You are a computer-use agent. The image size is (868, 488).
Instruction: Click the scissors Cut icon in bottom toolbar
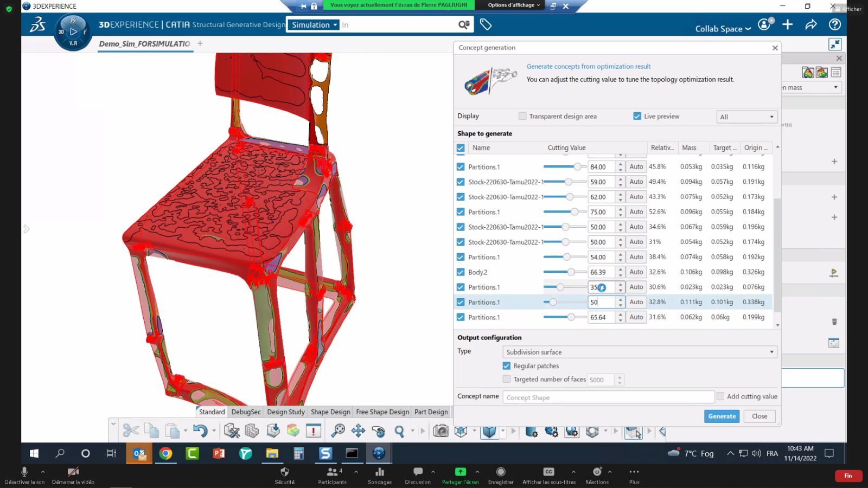(131, 431)
